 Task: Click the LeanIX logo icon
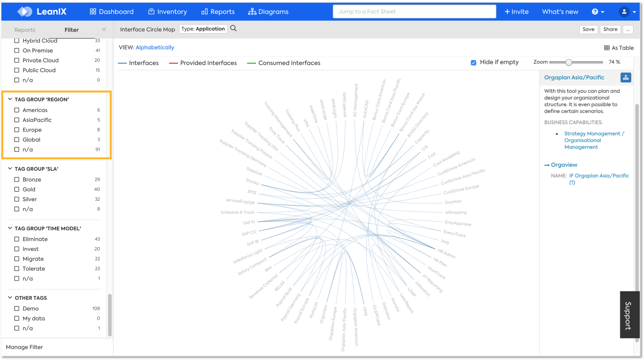(x=25, y=12)
